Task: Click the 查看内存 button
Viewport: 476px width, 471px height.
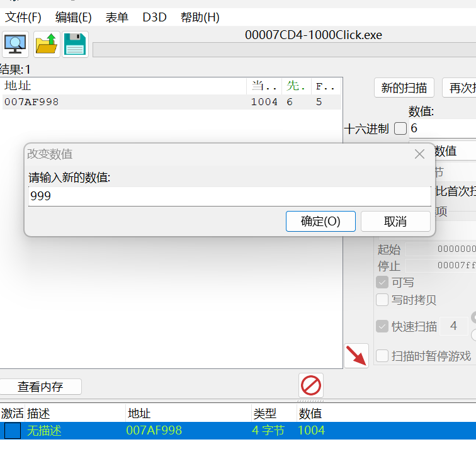Action: [x=40, y=387]
